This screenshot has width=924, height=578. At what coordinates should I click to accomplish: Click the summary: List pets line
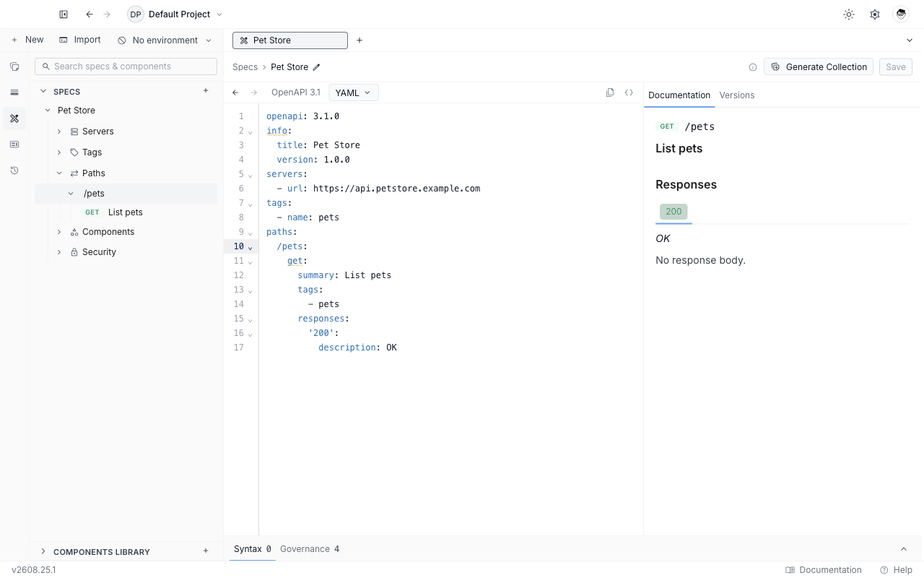(344, 275)
